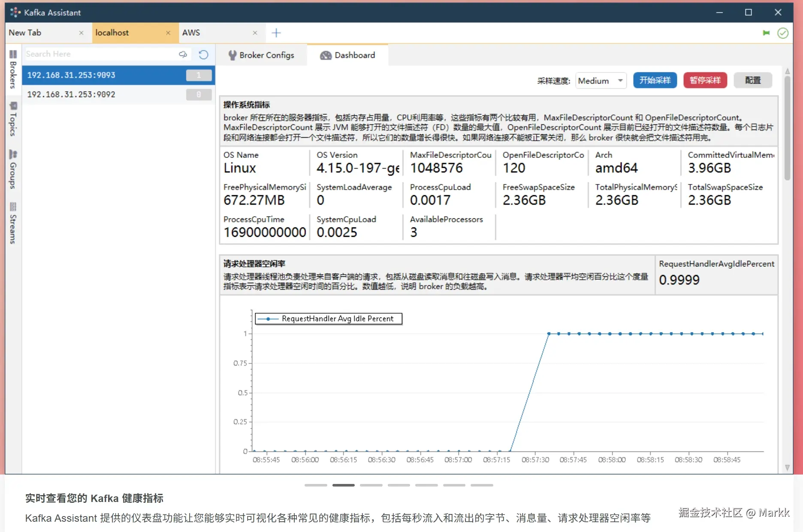Switch to the AWS tab

point(222,33)
